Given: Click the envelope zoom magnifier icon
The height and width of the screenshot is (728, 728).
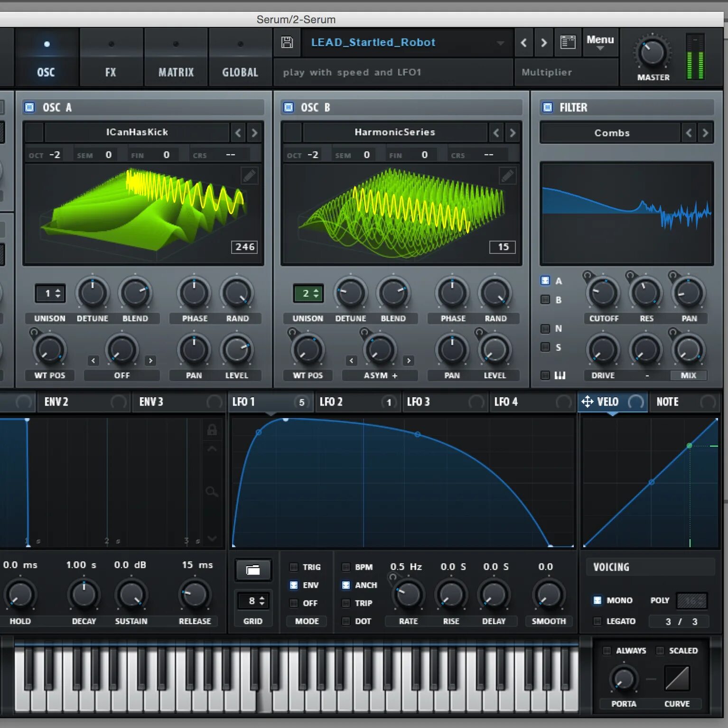Looking at the screenshot, I should [212, 492].
